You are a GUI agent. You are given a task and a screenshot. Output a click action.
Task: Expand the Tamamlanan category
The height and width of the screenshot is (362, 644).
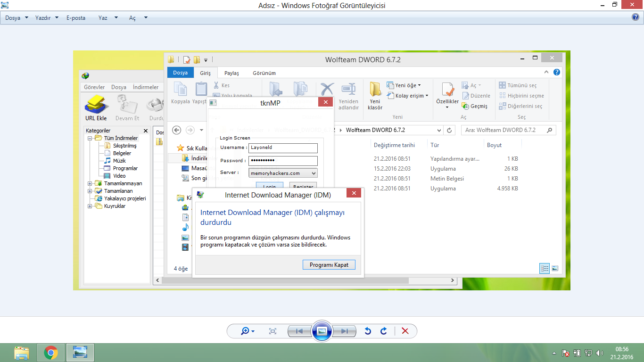tap(90, 191)
